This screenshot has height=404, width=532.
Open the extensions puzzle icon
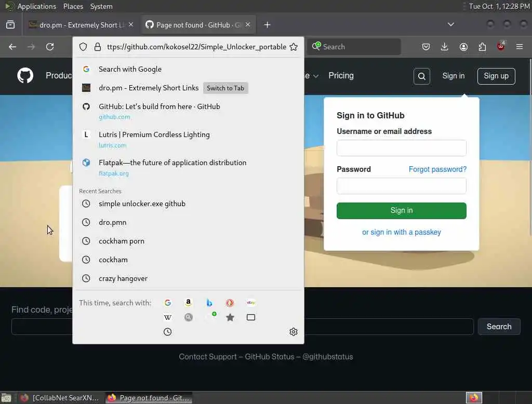[482, 47]
